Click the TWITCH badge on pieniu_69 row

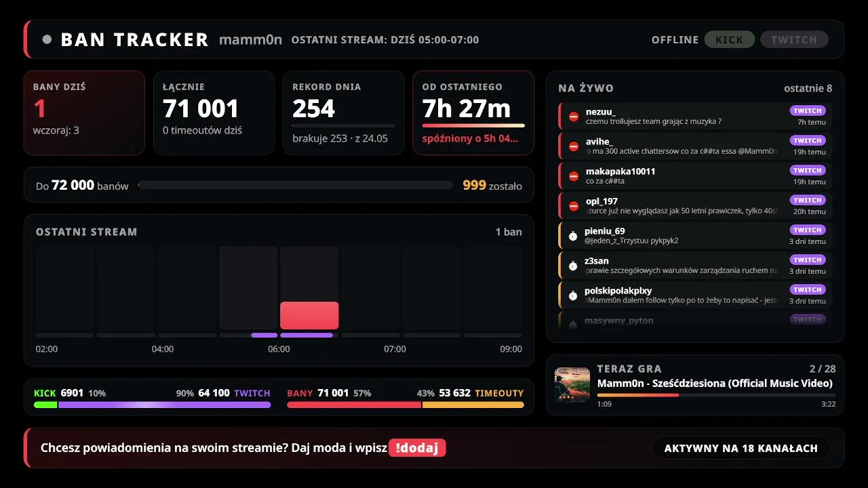tap(808, 230)
